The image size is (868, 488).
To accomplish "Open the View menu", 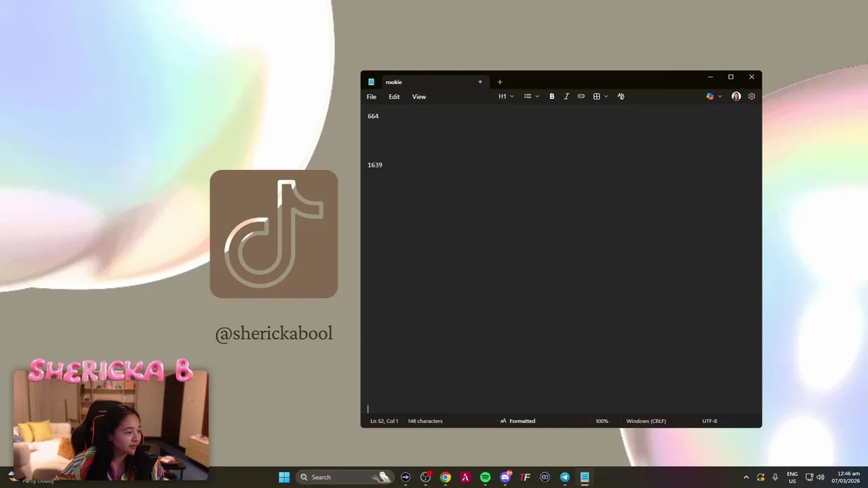I will click(x=419, y=97).
